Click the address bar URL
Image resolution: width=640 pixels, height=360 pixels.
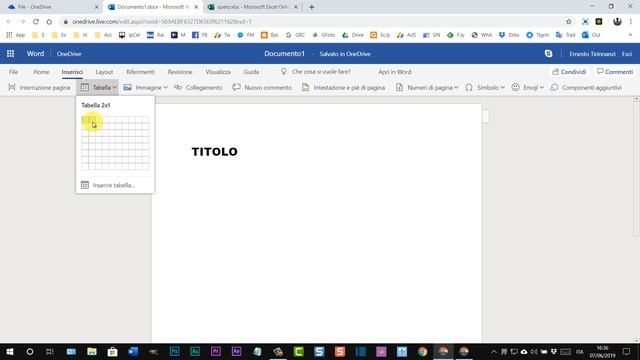click(162, 22)
